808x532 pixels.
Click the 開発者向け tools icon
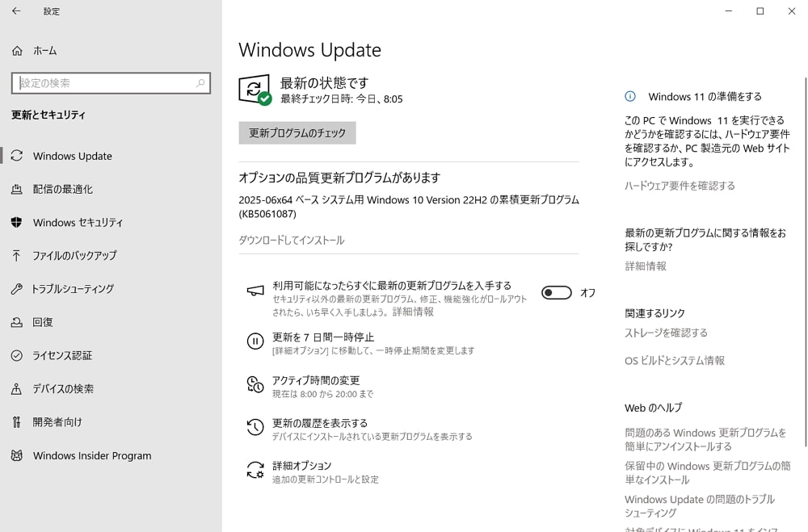16,421
